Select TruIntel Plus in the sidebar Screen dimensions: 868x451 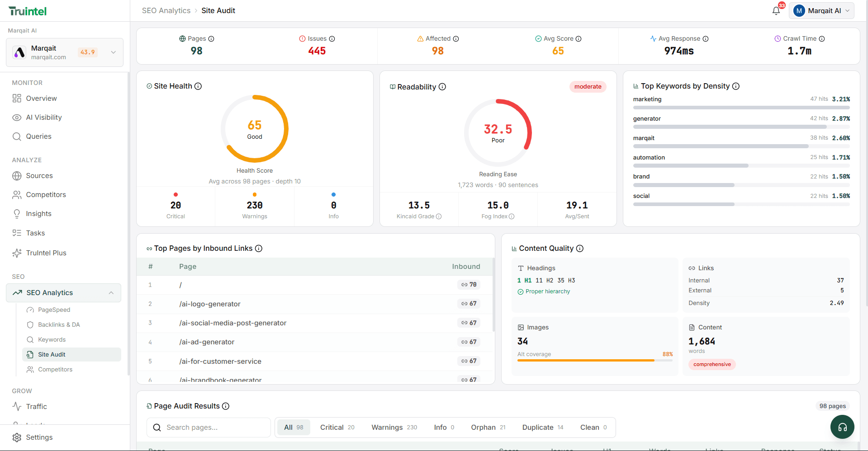click(45, 253)
